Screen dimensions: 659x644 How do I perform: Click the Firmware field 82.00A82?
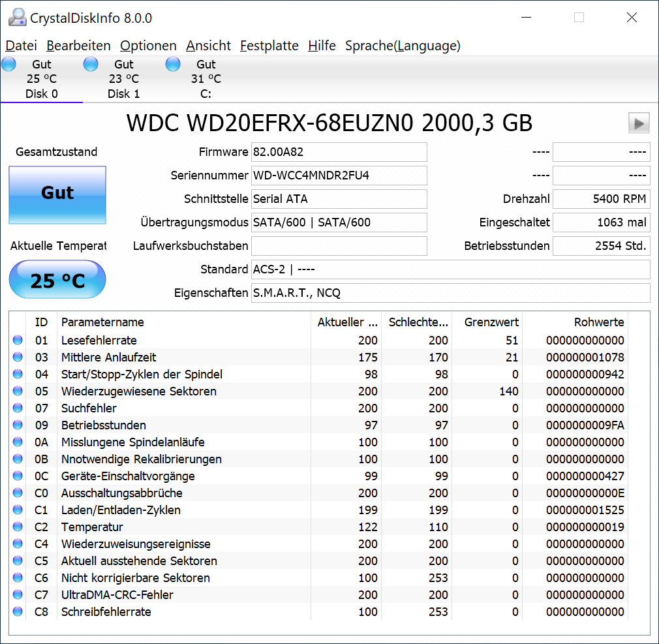(x=339, y=152)
